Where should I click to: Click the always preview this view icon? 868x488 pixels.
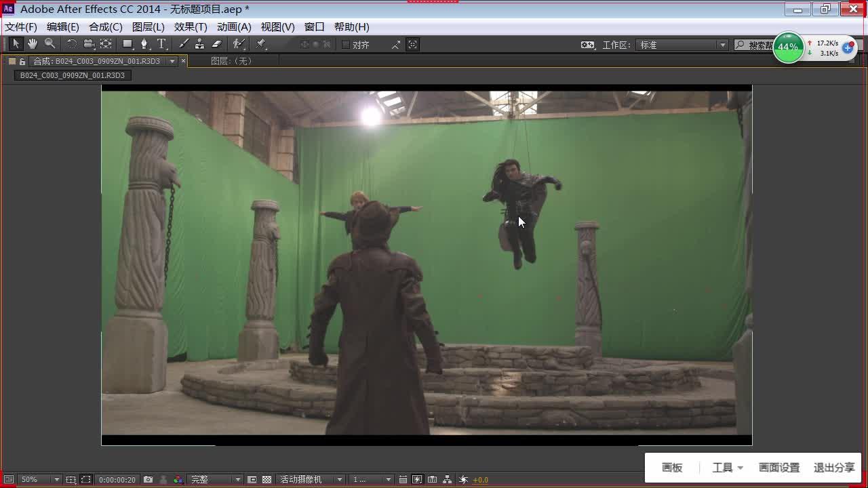(9, 480)
